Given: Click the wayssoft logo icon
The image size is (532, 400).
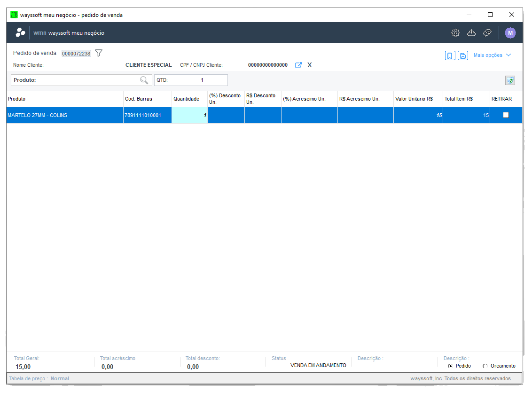Looking at the screenshot, I should [x=20, y=32].
